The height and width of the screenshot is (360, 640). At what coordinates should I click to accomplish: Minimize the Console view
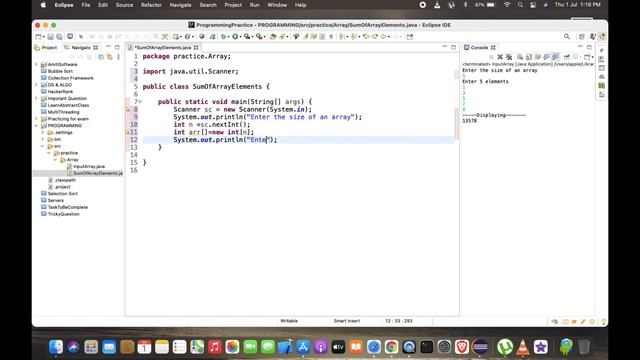click(580, 47)
